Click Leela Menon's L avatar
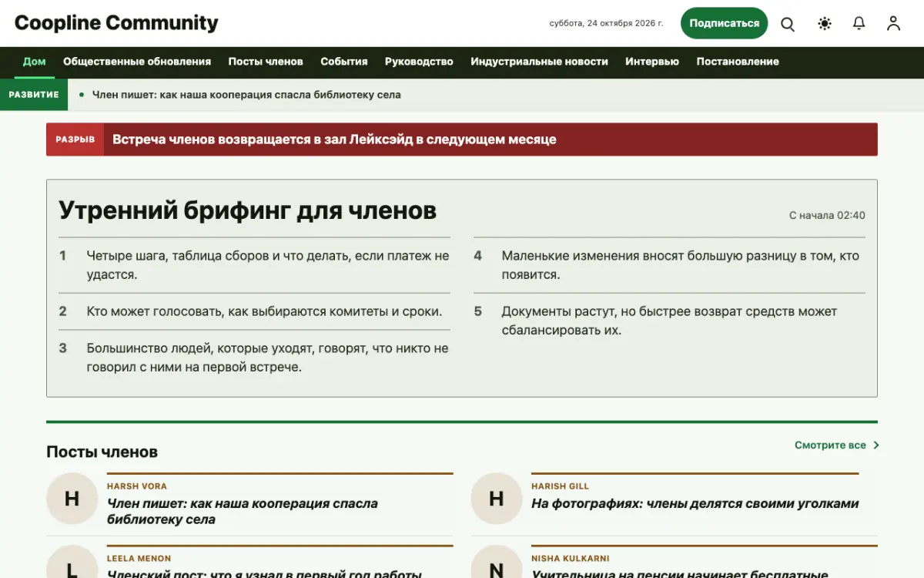 (72, 563)
